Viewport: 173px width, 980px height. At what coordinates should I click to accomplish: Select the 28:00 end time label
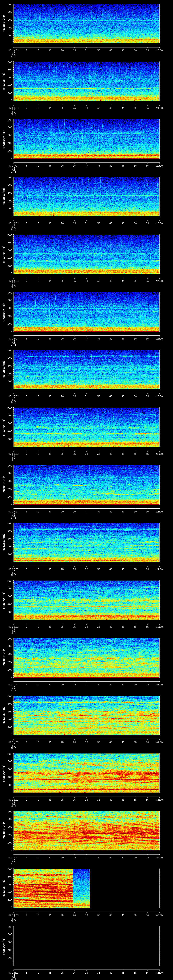tap(159, 511)
